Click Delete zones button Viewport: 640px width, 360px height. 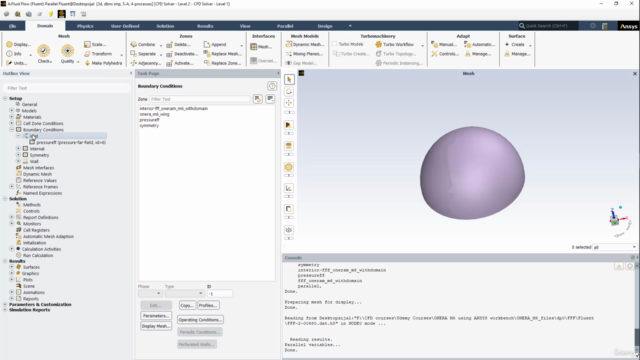pyautogui.click(x=178, y=44)
